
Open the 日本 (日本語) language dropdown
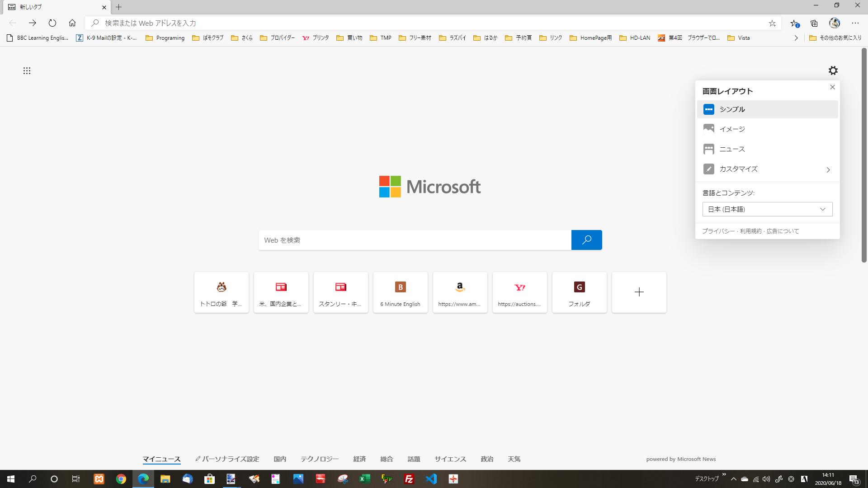[767, 209]
